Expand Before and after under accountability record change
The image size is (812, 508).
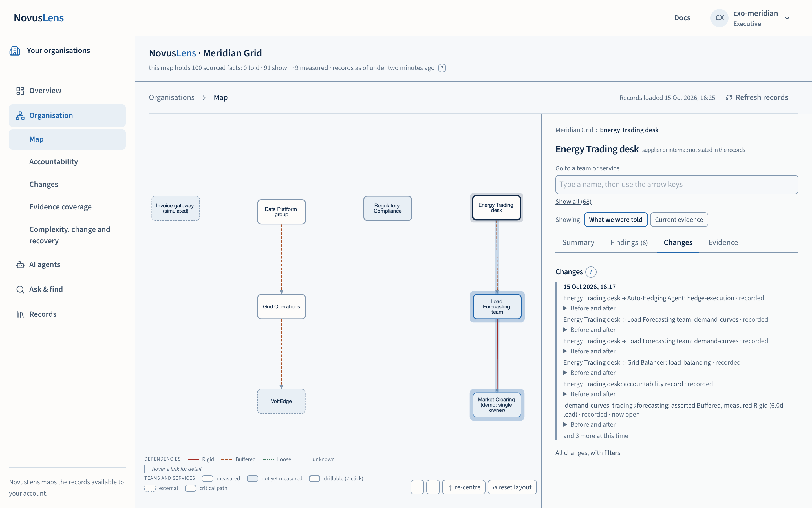coord(590,394)
